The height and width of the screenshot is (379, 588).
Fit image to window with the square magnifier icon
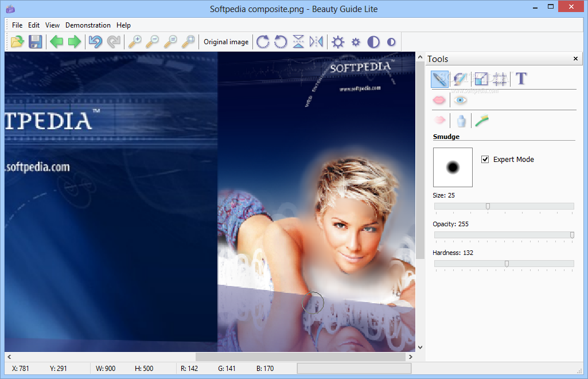pos(188,42)
